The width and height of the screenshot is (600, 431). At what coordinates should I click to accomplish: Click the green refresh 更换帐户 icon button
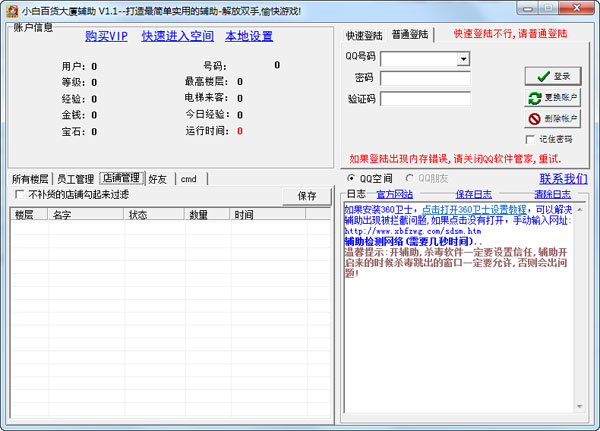(553, 98)
